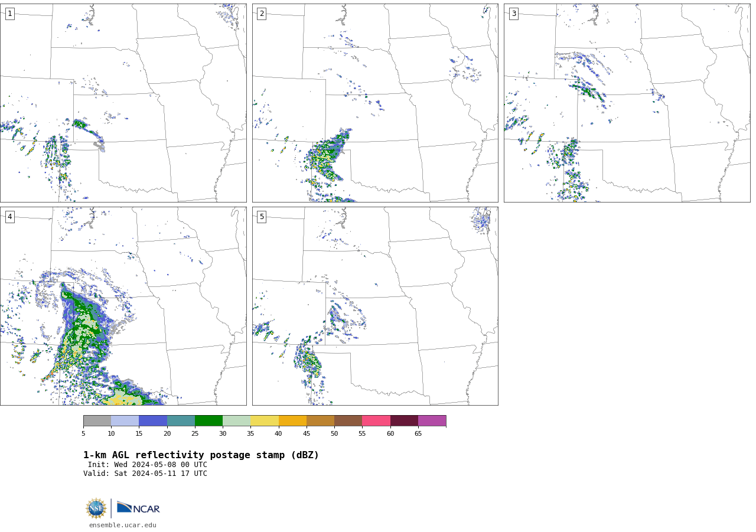Click the purple 65+ dBZ swatch
The height and width of the screenshot is (532, 756).
[432, 420]
